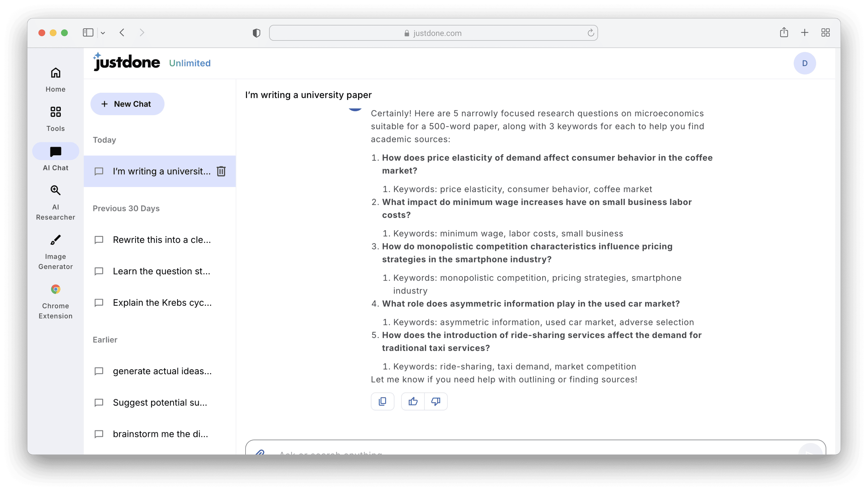Click the Unlimited plan label

pyautogui.click(x=190, y=63)
